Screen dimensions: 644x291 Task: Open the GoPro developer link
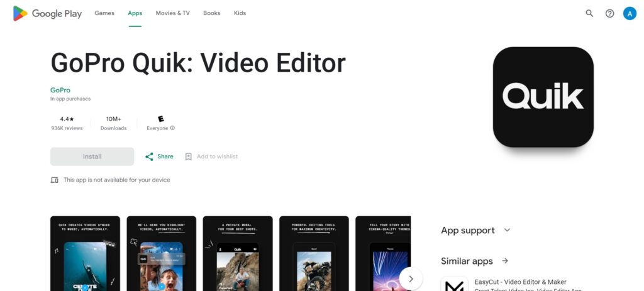point(60,90)
